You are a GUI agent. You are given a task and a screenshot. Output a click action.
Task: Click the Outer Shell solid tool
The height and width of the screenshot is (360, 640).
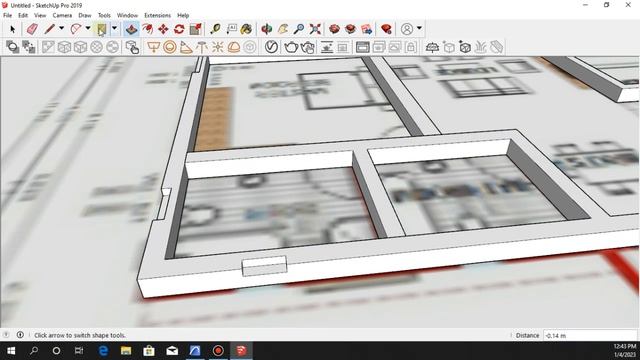pyautogui.click(x=12, y=47)
